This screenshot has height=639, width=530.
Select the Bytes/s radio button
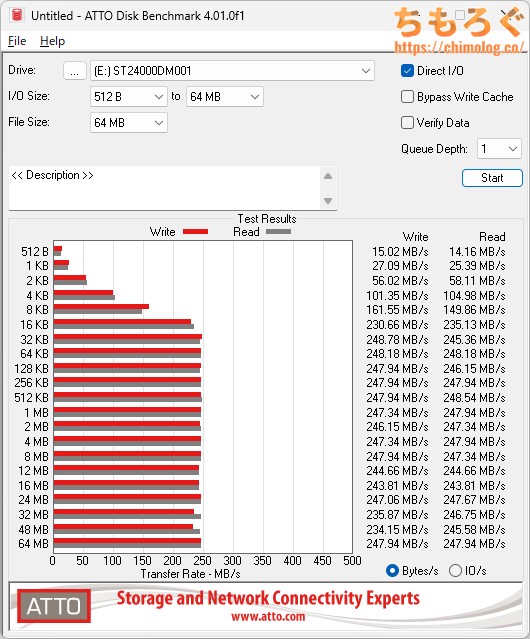pos(392,571)
